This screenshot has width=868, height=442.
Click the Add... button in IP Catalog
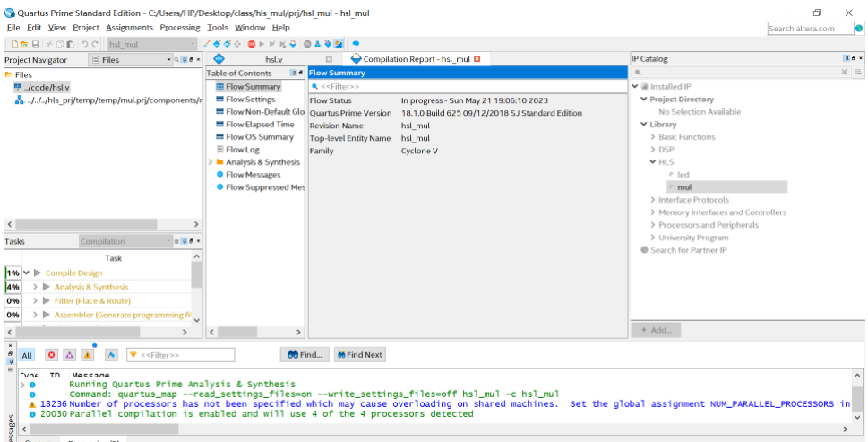656,330
